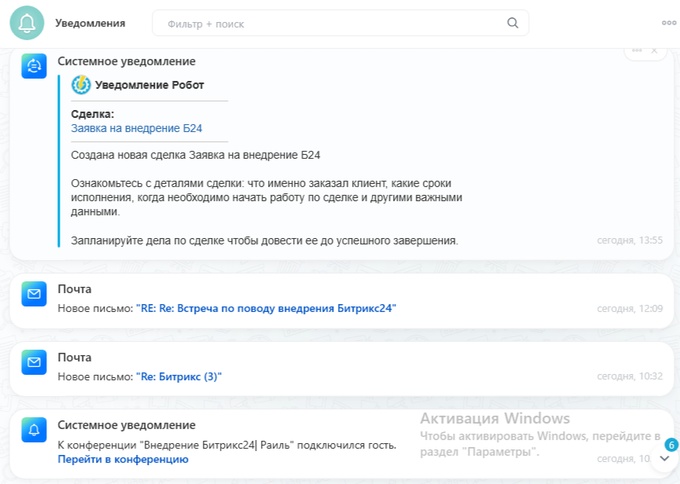Click the "Сделка:" label
The width and height of the screenshot is (680, 484).
(92, 114)
